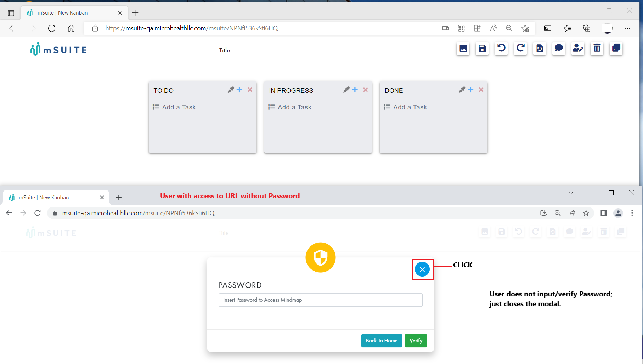
Task: Open color picker for TO DO column
Action: click(231, 90)
